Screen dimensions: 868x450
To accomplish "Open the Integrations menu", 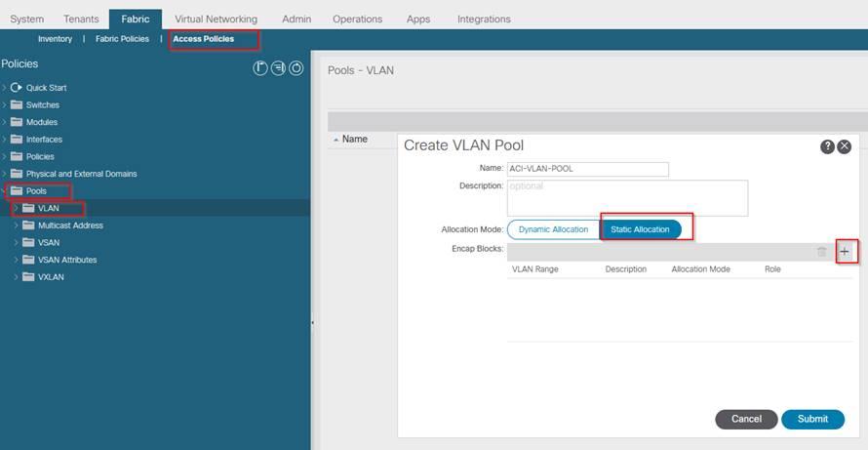I will click(x=484, y=19).
